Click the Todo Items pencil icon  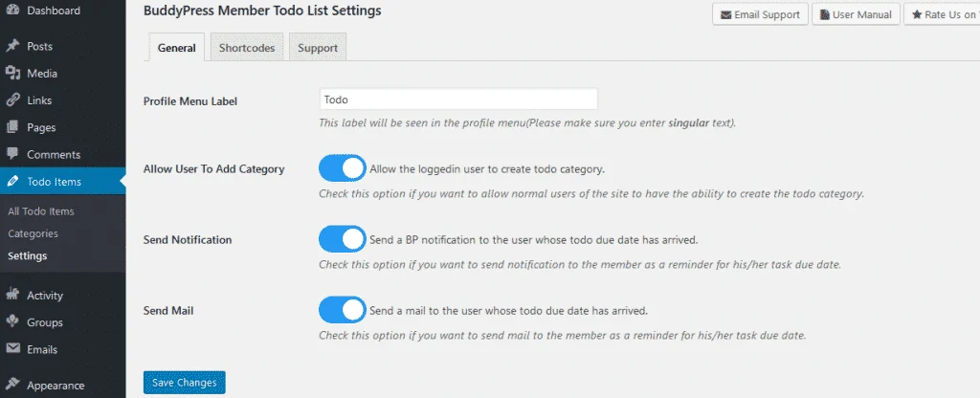[12, 182]
